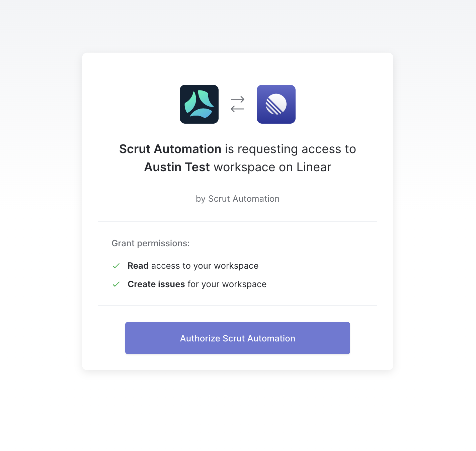Click the 'Read access to your workspace' text
The width and height of the screenshot is (476, 451).
pyautogui.click(x=193, y=266)
